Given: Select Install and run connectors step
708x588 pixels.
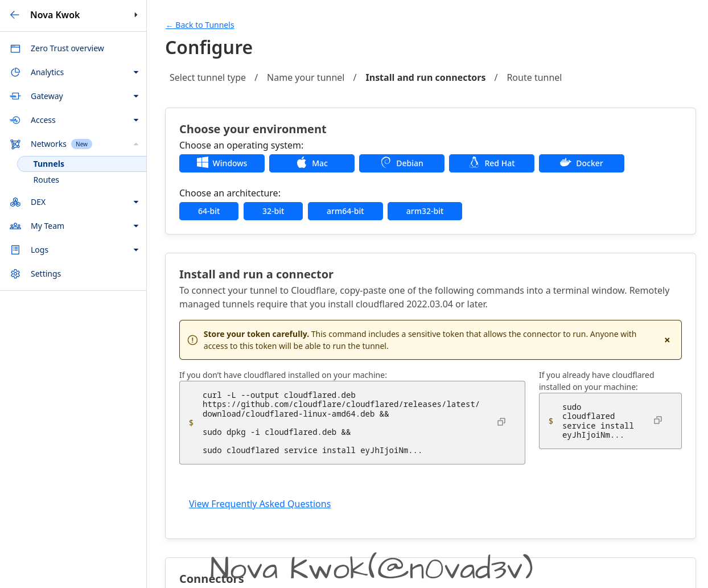Looking at the screenshot, I should [425, 77].
